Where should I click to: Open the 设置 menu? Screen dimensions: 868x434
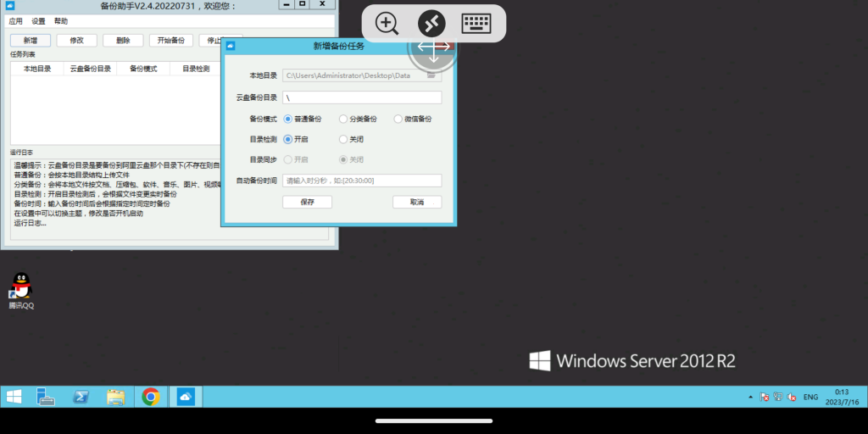[x=39, y=20]
